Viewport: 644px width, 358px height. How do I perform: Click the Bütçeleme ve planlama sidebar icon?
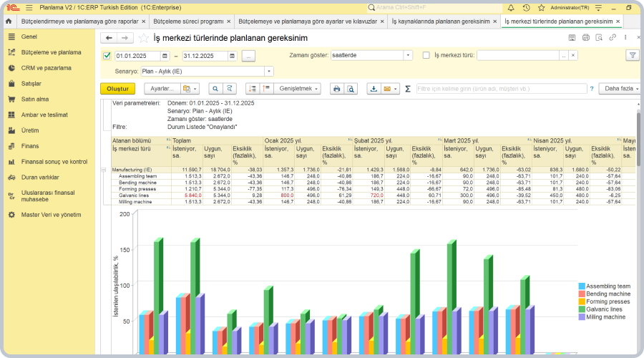(x=11, y=52)
